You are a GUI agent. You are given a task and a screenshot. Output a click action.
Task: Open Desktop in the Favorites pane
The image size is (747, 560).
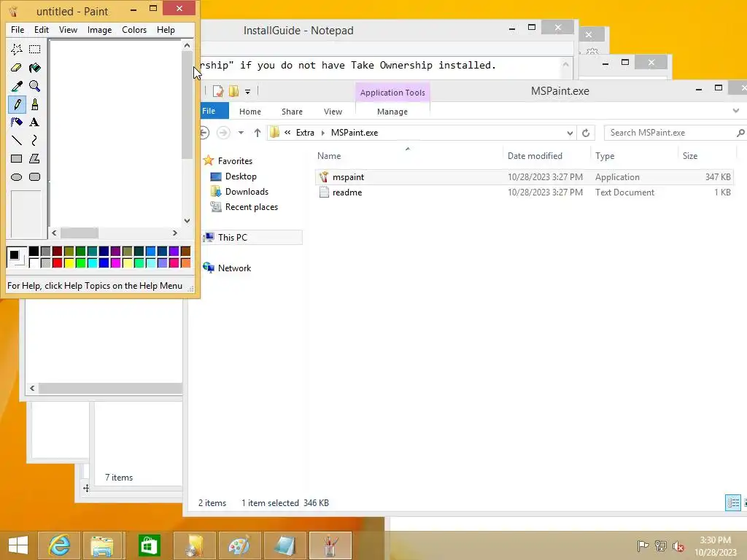[241, 176]
